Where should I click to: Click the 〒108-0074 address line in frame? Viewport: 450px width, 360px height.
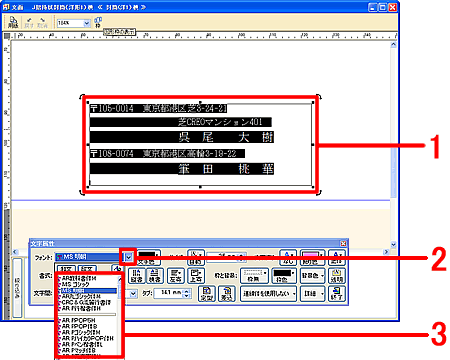(x=168, y=153)
